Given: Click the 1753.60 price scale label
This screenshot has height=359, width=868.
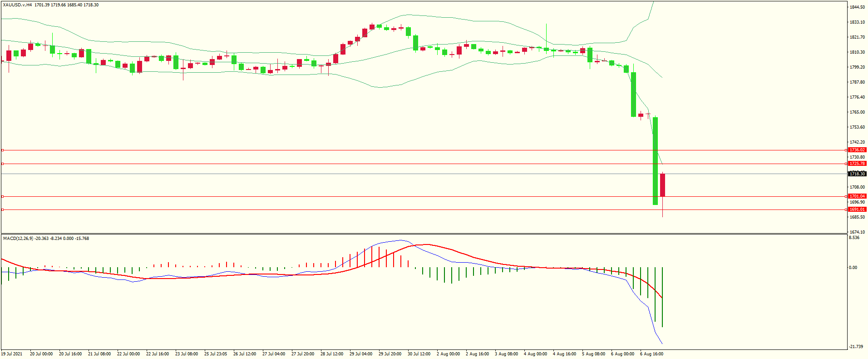Looking at the screenshot, I should click(x=857, y=127).
